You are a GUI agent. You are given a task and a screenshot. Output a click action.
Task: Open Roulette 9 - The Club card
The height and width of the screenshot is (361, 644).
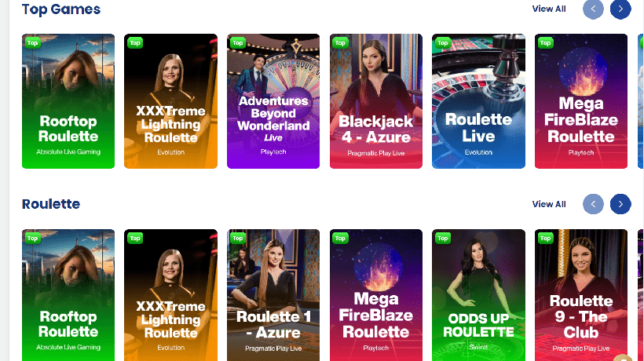point(581,295)
